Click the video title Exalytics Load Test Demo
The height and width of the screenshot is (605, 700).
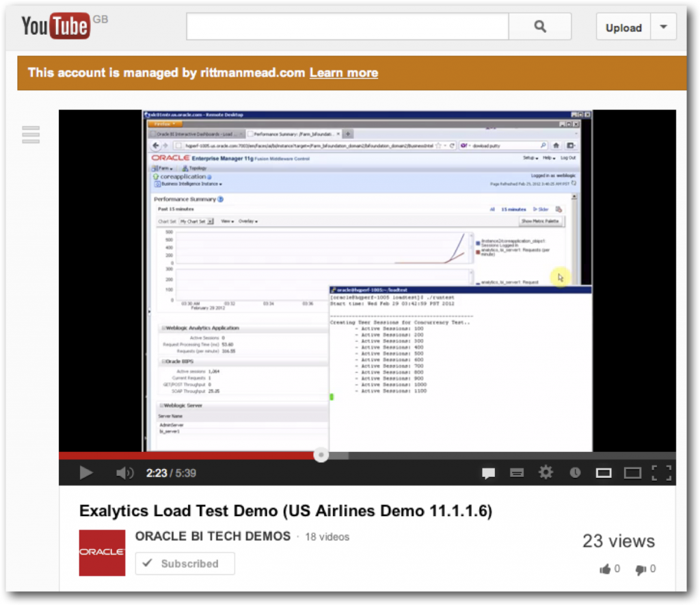coord(286,511)
